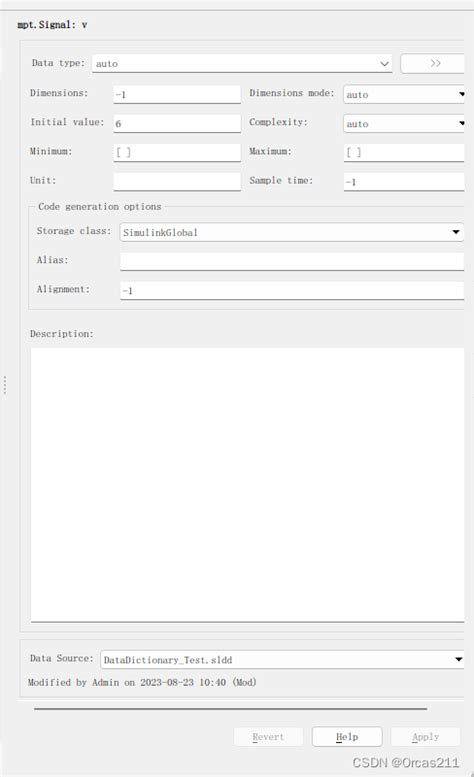The image size is (474, 777).
Task: Click the 'mpt.Signal: v' title text
Action: pos(53,25)
